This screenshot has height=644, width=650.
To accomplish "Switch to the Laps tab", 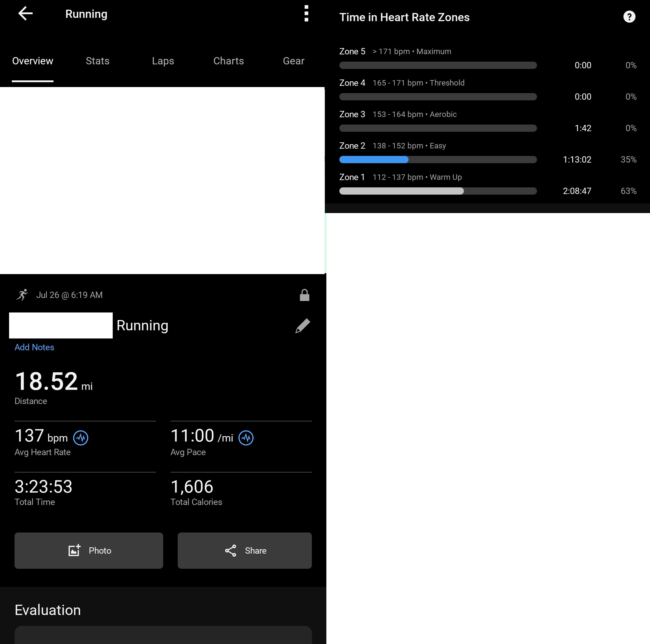I will click(x=163, y=61).
